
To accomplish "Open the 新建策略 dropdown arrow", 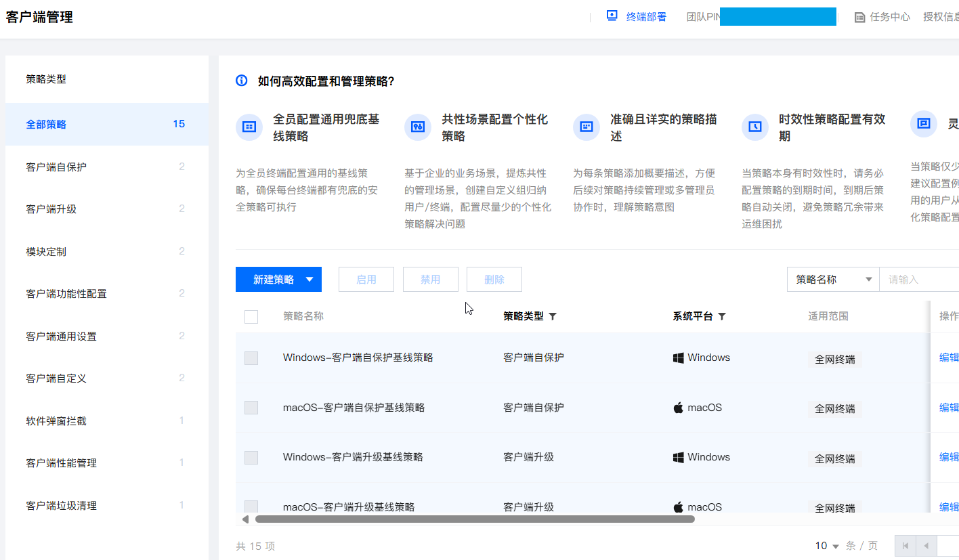I will (x=310, y=280).
